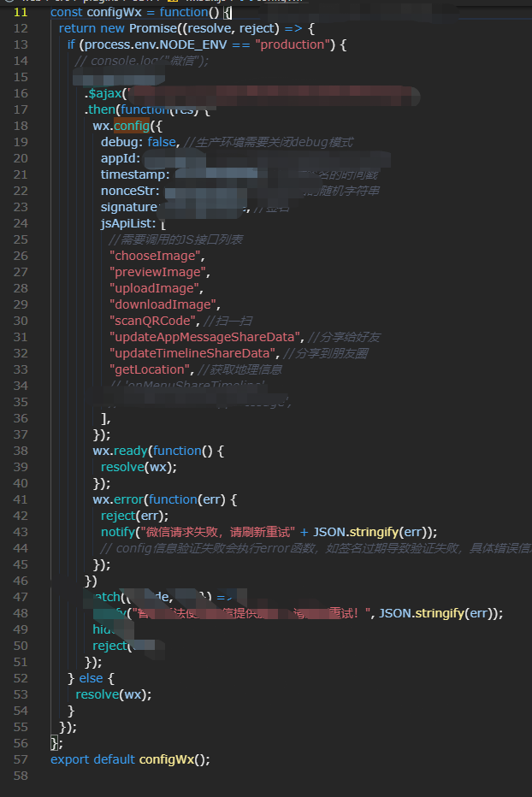Screen dimensions: 532x797
Task: Click line number 46 in the gutter
Action: tap(21, 582)
